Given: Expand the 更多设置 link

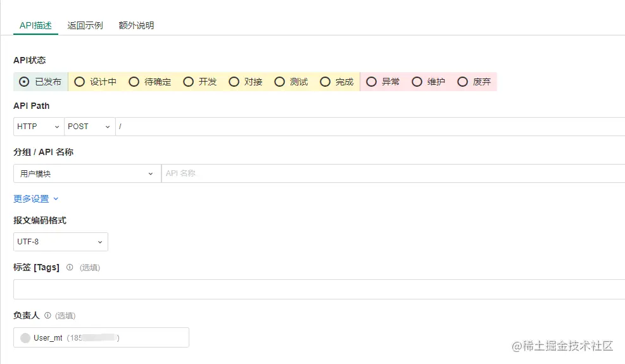Looking at the screenshot, I should tap(36, 199).
